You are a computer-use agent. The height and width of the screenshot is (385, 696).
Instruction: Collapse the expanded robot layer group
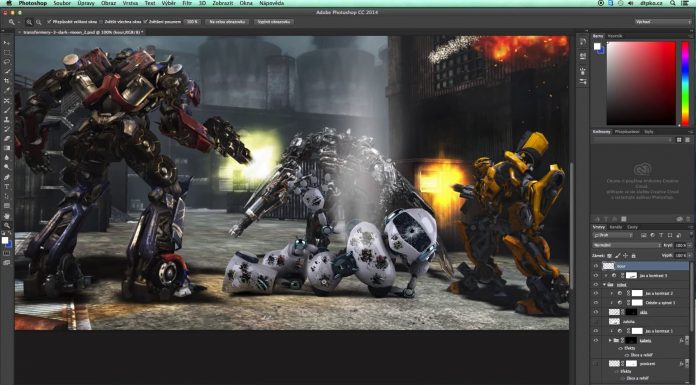click(604, 285)
